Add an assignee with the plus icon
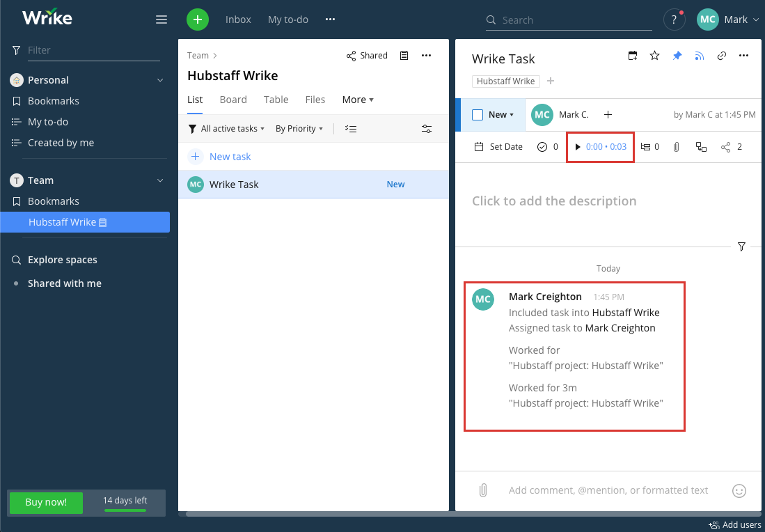 tap(608, 115)
